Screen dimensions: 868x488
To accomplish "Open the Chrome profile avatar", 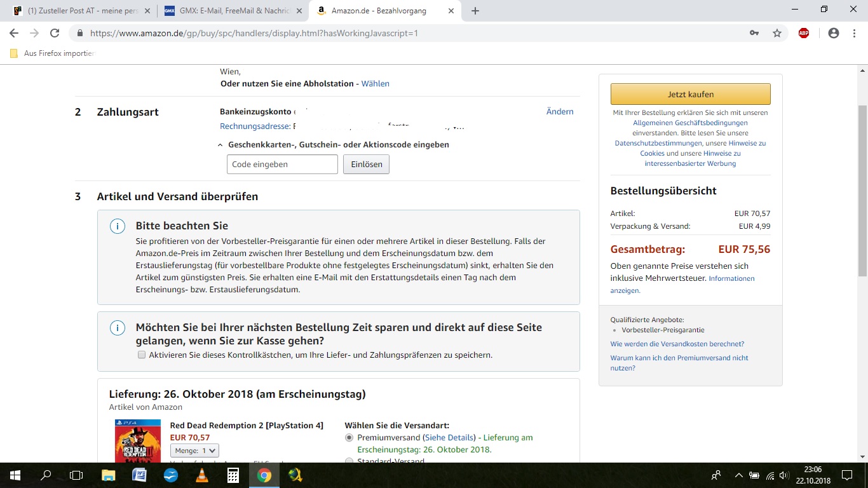I will point(834,33).
